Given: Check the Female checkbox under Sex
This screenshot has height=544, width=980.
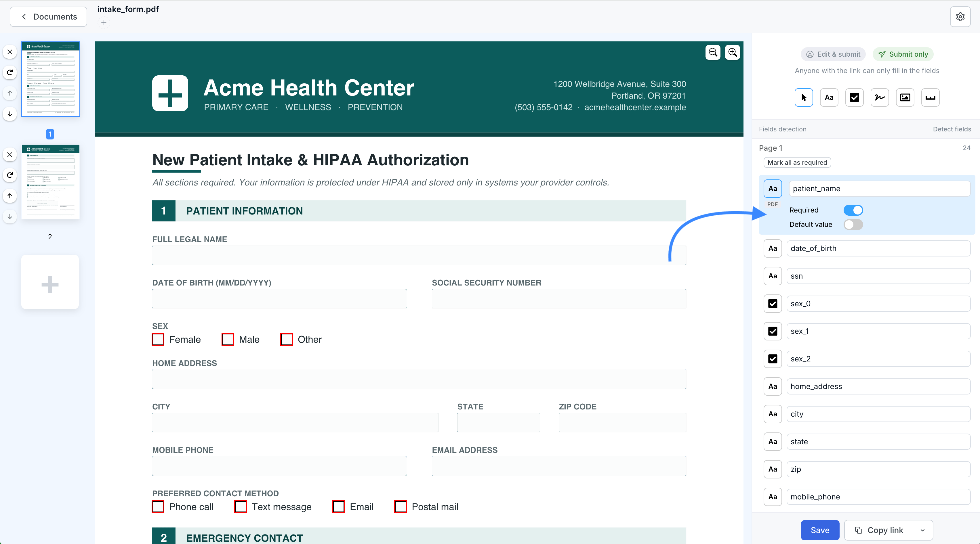Looking at the screenshot, I should 158,340.
